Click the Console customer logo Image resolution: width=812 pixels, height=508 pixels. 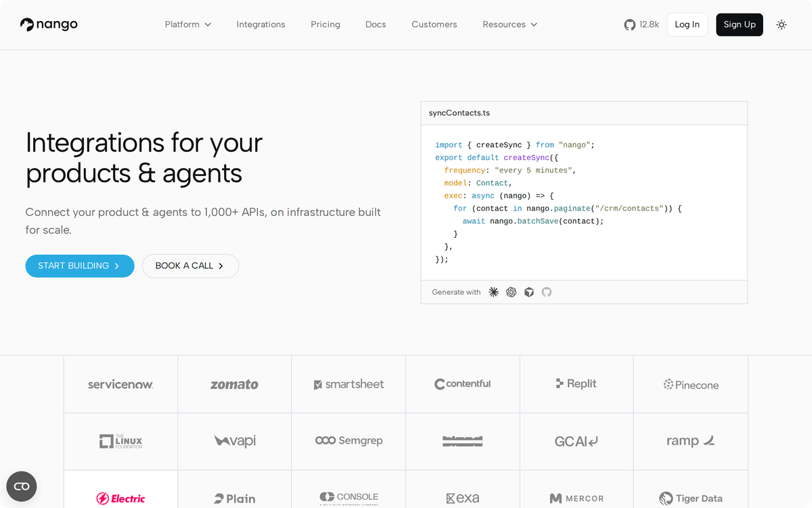coord(348,498)
